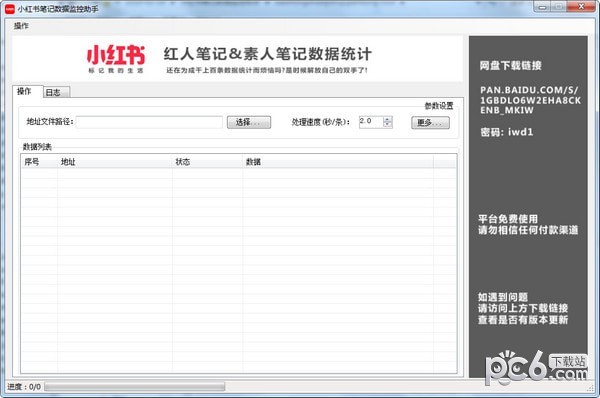Click the PAN.BAIDU.COM download link text
Image resolution: width=600 pixels, height=398 pixels.
coord(530,100)
